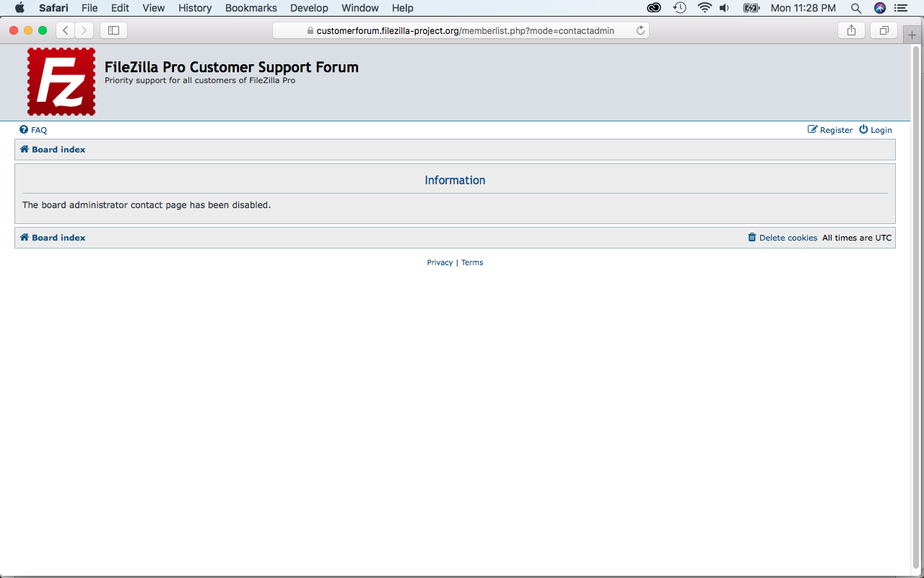Image resolution: width=924 pixels, height=578 pixels.
Task: Click Safari back navigation button
Action: [66, 30]
